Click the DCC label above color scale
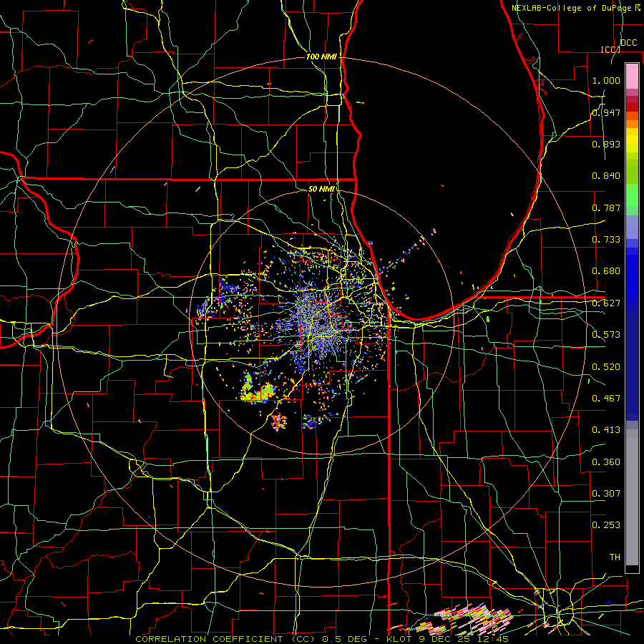The width and height of the screenshot is (644, 644). [x=628, y=43]
